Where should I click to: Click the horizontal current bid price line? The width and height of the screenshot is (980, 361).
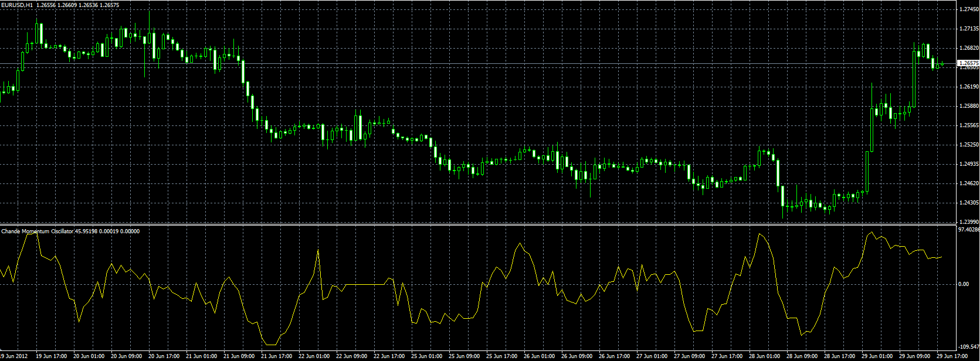478,63
